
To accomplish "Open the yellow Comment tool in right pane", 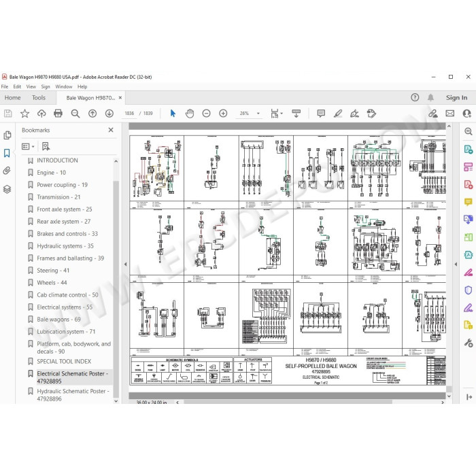I will tap(468, 202).
